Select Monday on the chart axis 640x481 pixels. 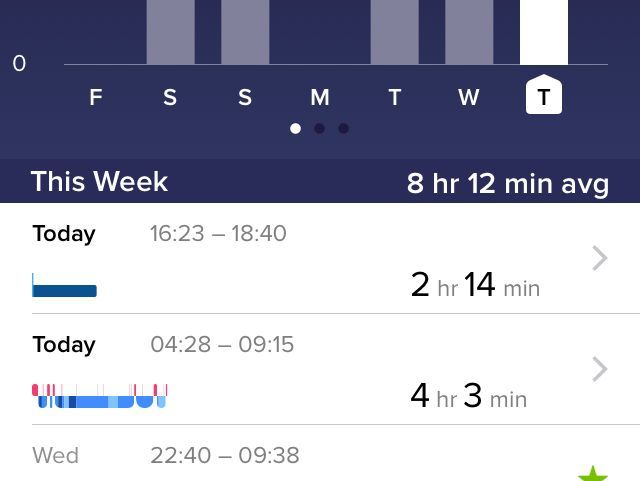point(320,97)
